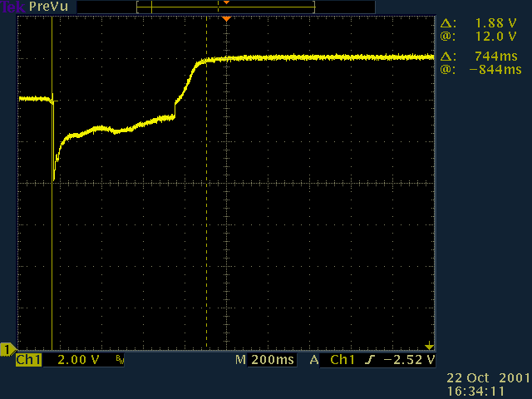This screenshot has height=399, width=532.
Task: Click the 744ms cursor time delta readout
Action: click(x=490, y=56)
